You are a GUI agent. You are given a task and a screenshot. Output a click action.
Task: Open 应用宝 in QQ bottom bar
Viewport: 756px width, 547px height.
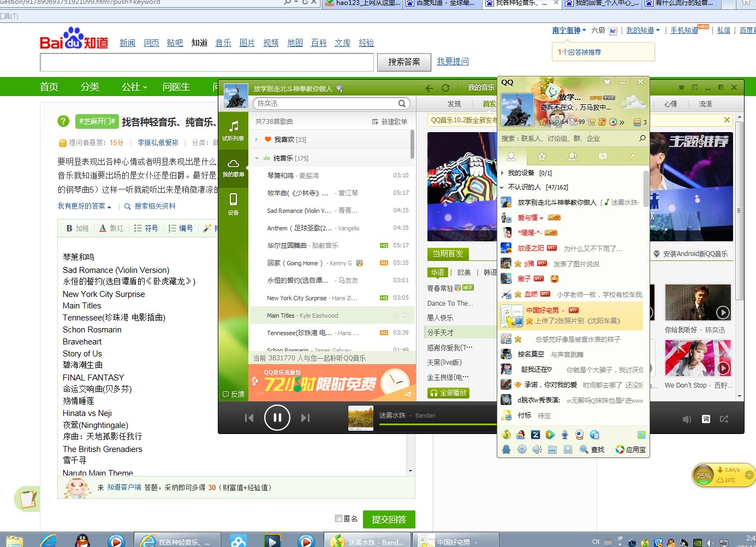[x=630, y=449]
